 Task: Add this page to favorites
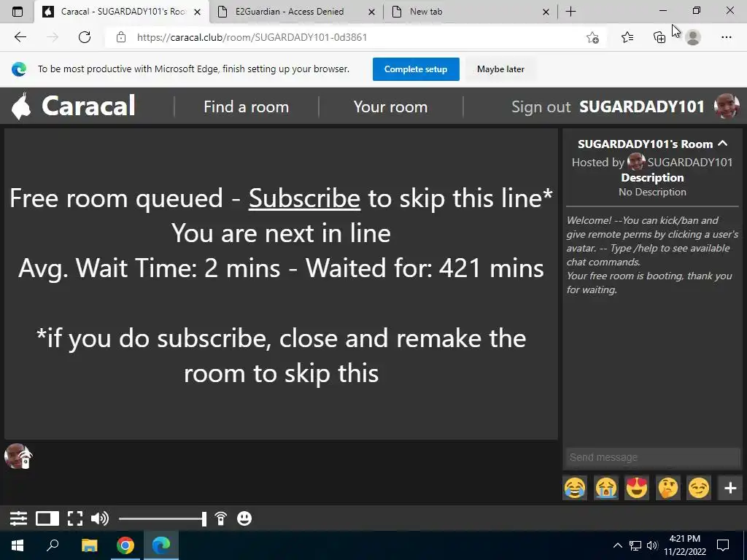click(x=592, y=37)
